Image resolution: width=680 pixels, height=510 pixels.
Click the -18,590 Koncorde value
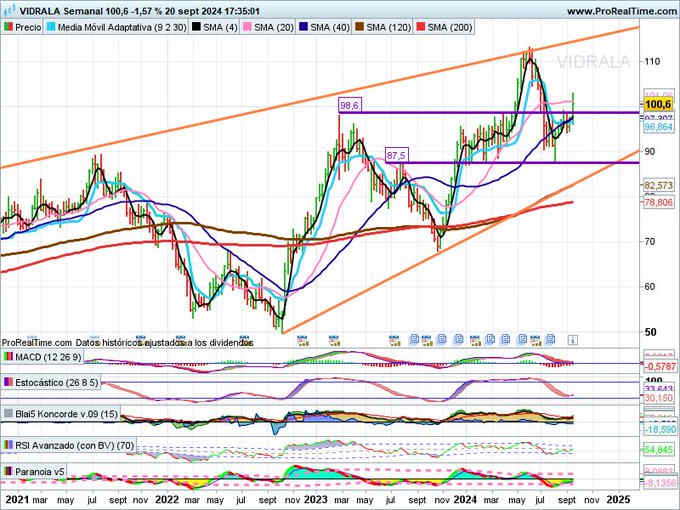(660, 429)
